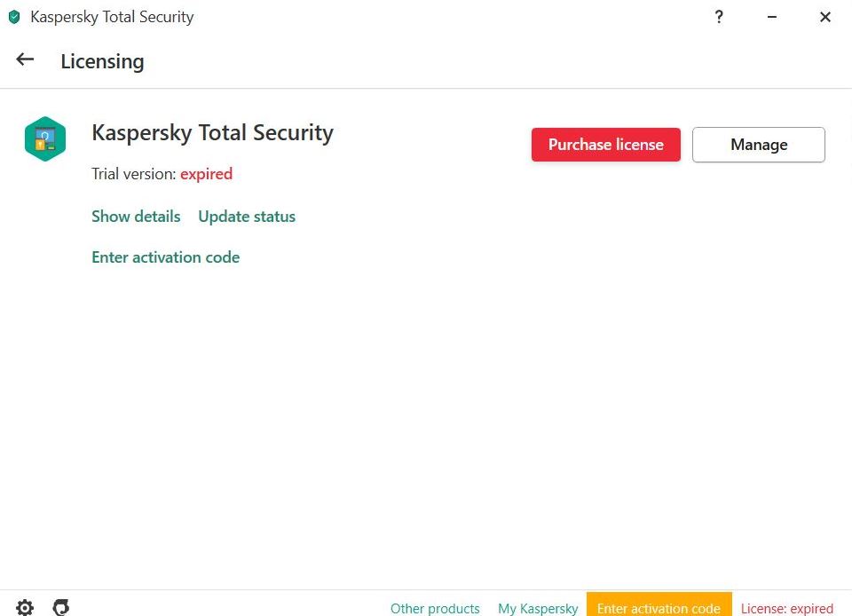Viewport: 852px width, 616px height.
Task: Click the red expired trial status text
Action: pyautogui.click(x=207, y=174)
